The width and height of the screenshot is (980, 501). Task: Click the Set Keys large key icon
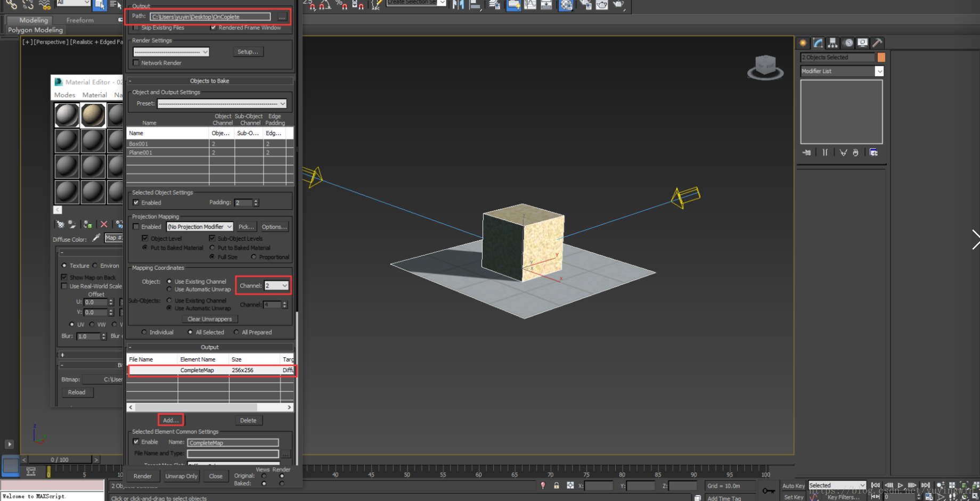point(769,490)
